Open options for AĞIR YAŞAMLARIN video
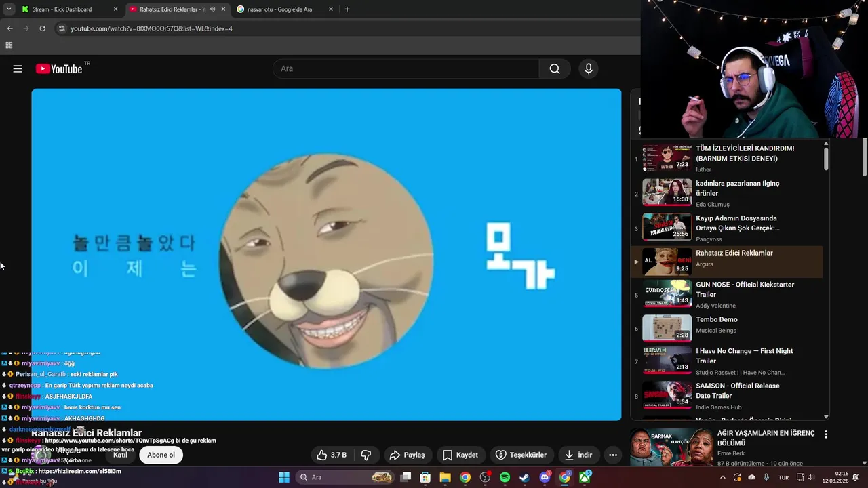Screen dimensions: 868x488 pyautogui.click(x=825, y=434)
